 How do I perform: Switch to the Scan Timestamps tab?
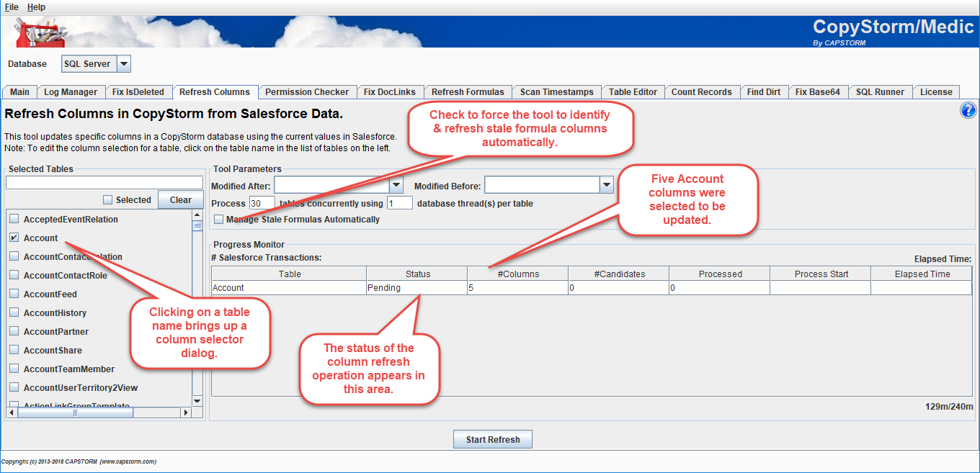pyautogui.click(x=557, y=92)
